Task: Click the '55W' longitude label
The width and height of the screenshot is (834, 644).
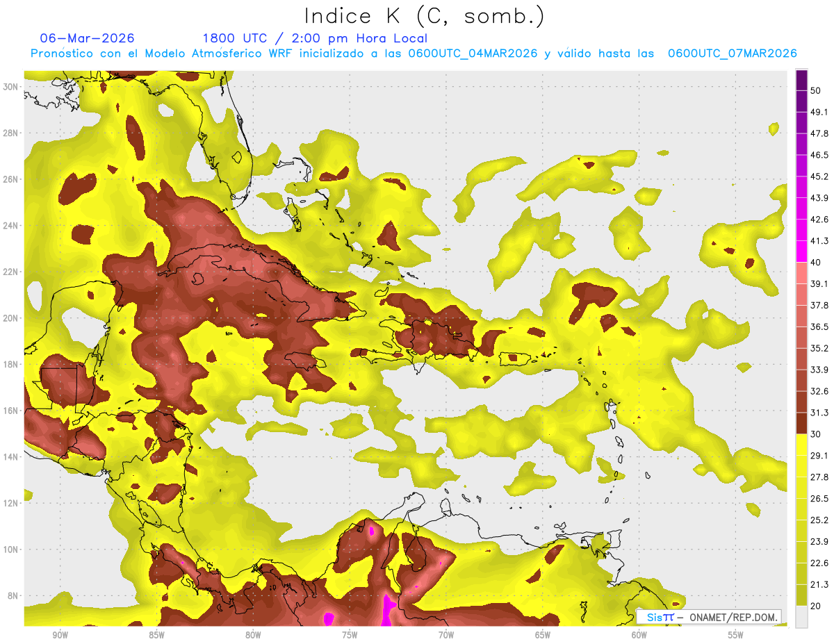Action: tap(736, 635)
